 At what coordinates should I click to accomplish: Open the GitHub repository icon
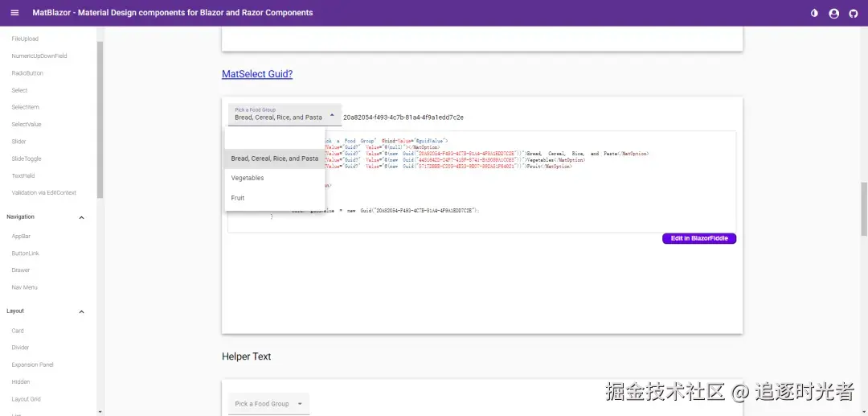pyautogui.click(x=853, y=14)
